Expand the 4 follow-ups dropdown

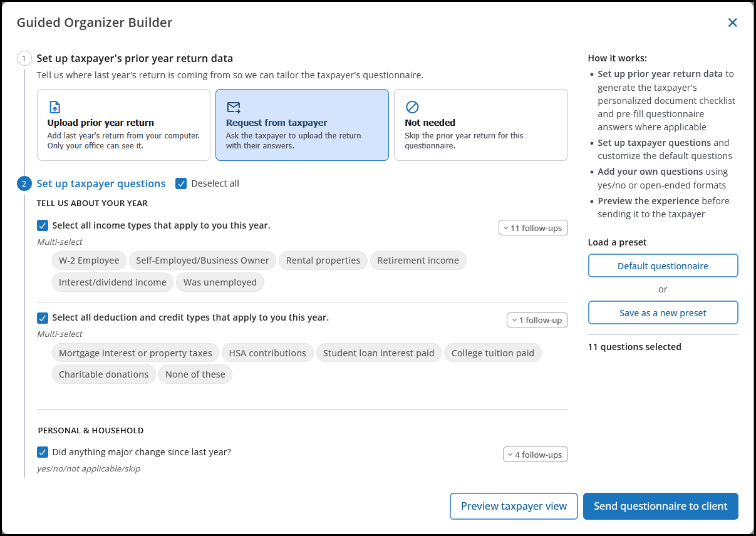(x=536, y=455)
